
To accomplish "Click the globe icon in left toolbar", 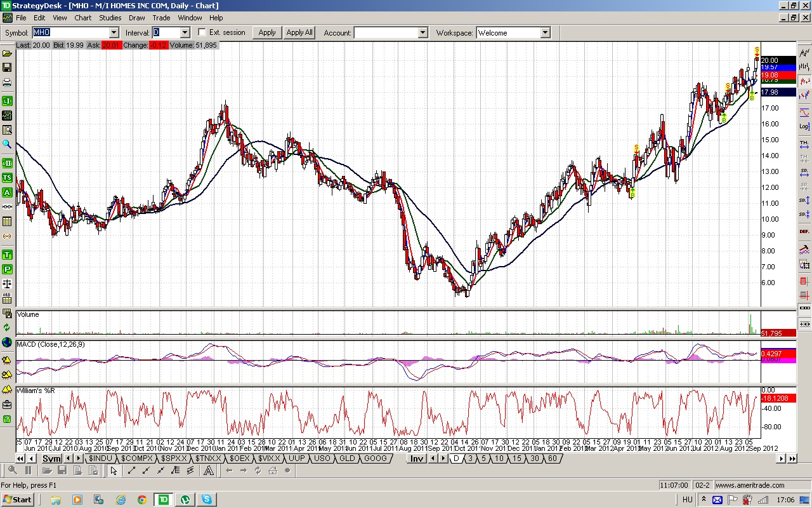I will coord(7,342).
